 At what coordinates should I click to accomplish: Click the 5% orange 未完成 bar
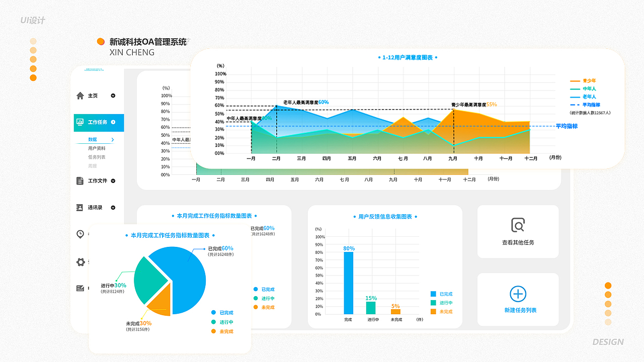395,312
